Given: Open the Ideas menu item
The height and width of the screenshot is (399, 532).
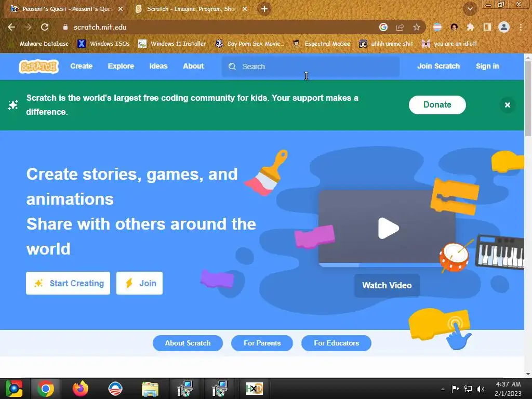Looking at the screenshot, I should (158, 66).
